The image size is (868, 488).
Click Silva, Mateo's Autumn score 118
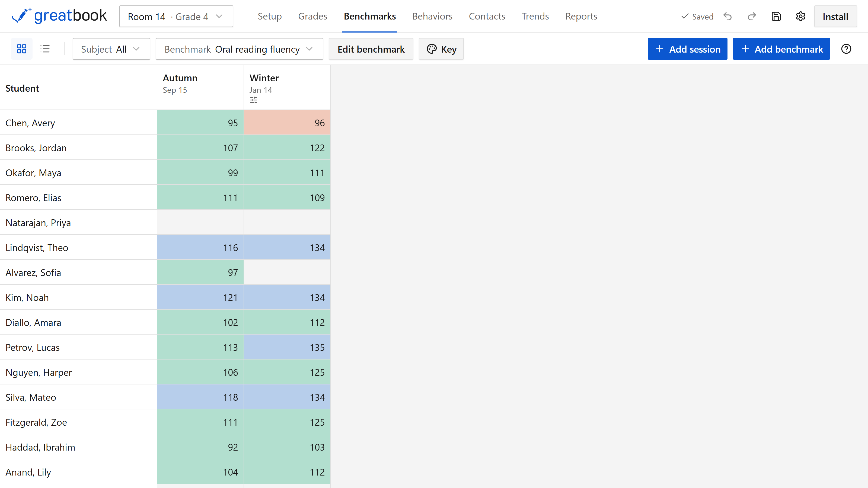(200, 397)
